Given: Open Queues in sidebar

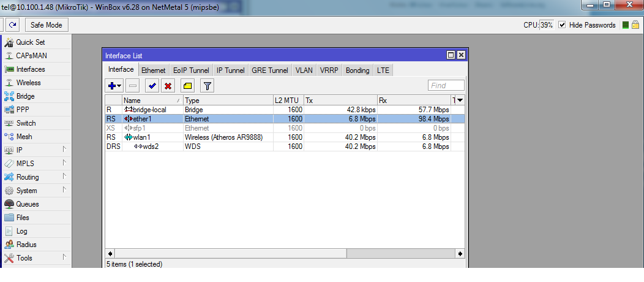Looking at the screenshot, I should pos(22,204).
